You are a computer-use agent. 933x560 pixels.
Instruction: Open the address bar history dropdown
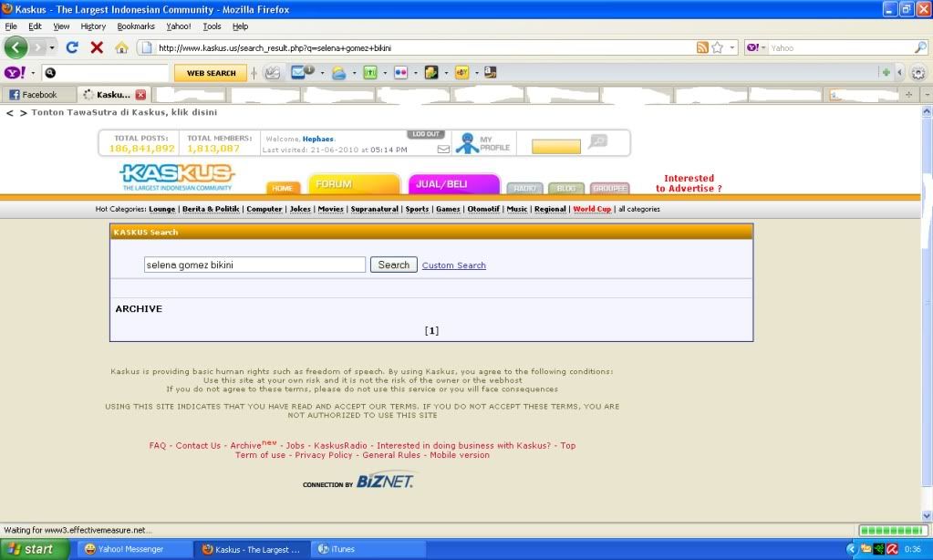pos(731,47)
